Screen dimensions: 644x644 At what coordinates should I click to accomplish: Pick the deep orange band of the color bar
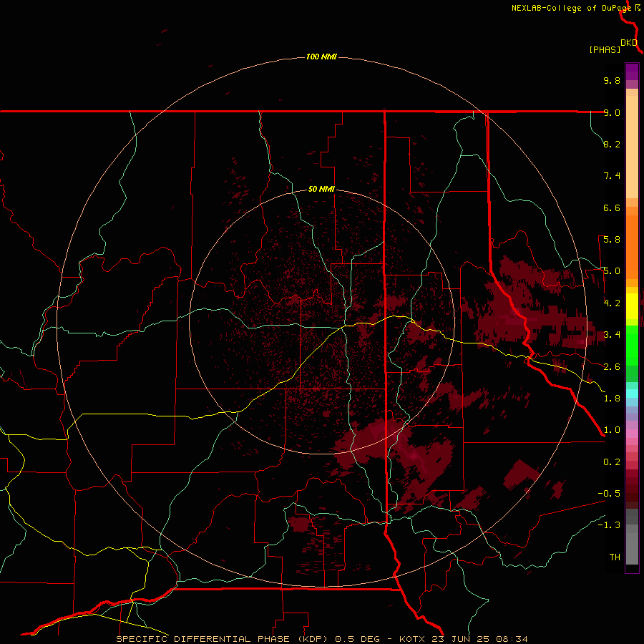632,247
